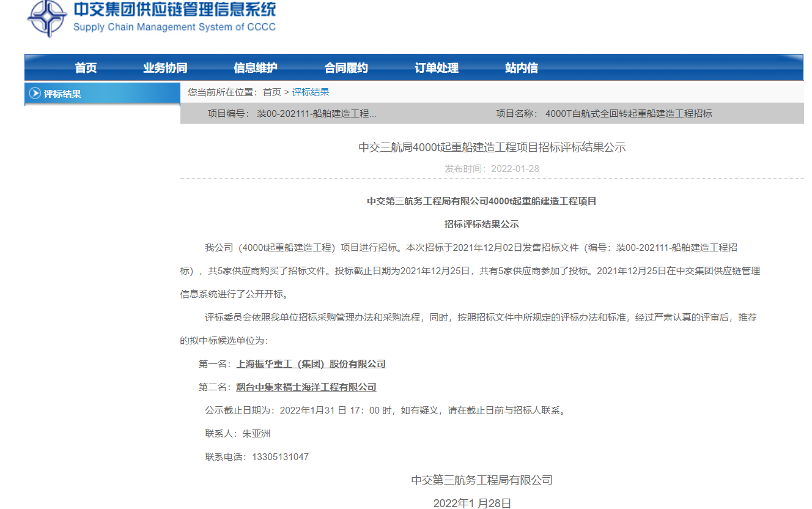
Task: Click the arrow icon beside 评标结果 sidebar
Action: click(35, 94)
